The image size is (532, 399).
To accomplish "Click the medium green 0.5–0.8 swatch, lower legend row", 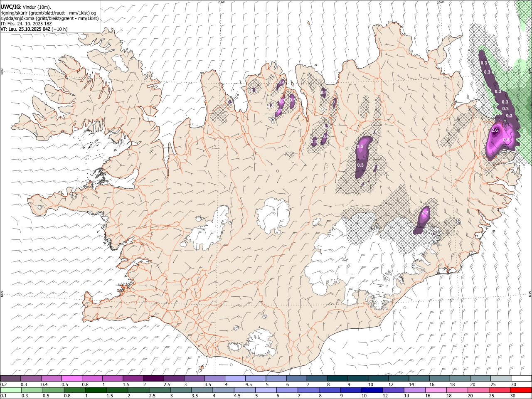I will (54, 390).
